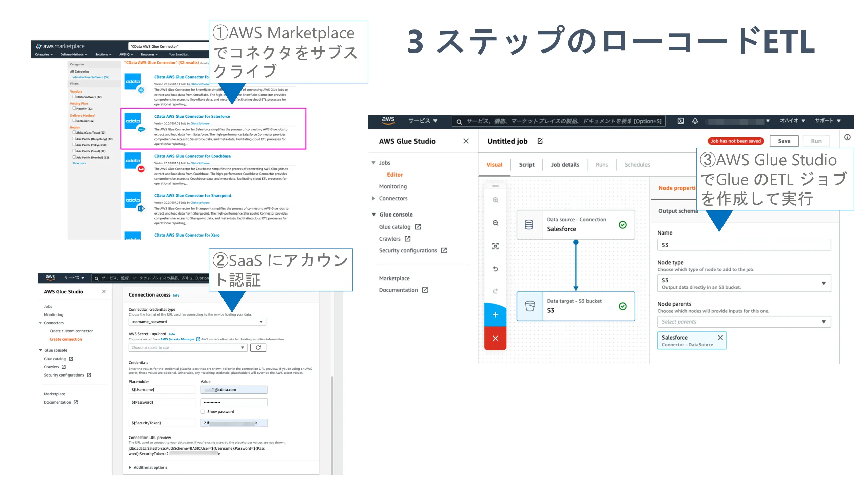868x488 pixels.
Task: Click the undo icon in canvas toolbar
Action: click(495, 269)
